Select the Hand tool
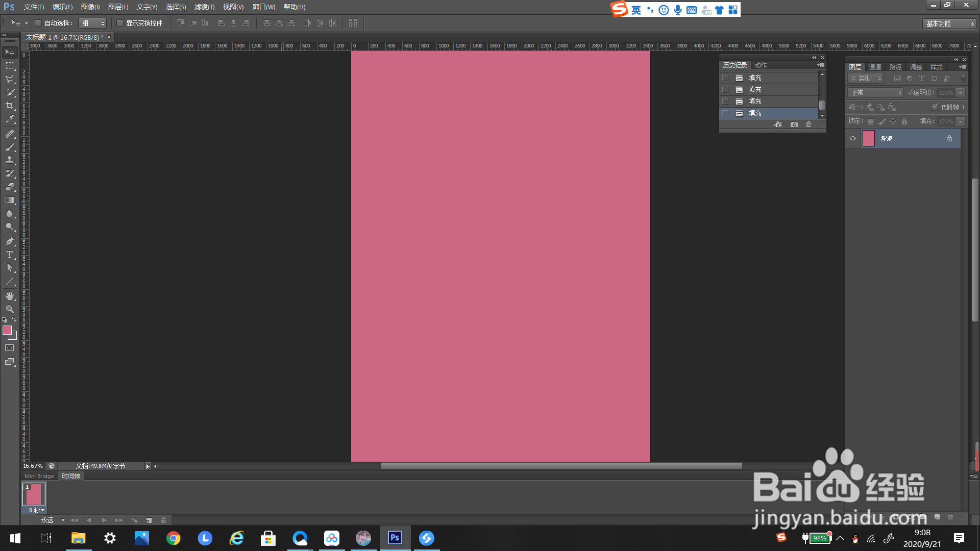This screenshot has width=980, height=551. (x=10, y=296)
